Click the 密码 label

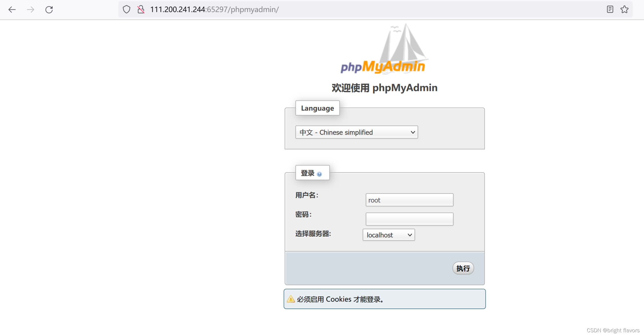[303, 214]
